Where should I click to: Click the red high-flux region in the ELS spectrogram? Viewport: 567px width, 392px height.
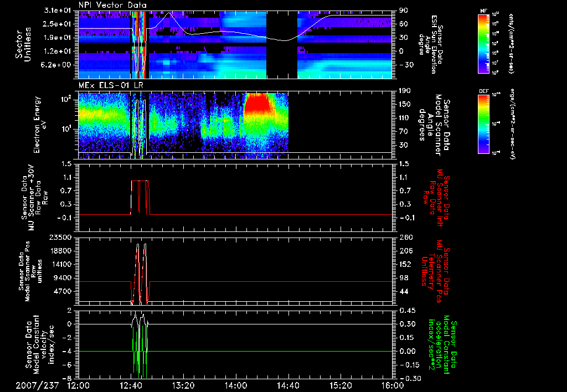coord(257,104)
